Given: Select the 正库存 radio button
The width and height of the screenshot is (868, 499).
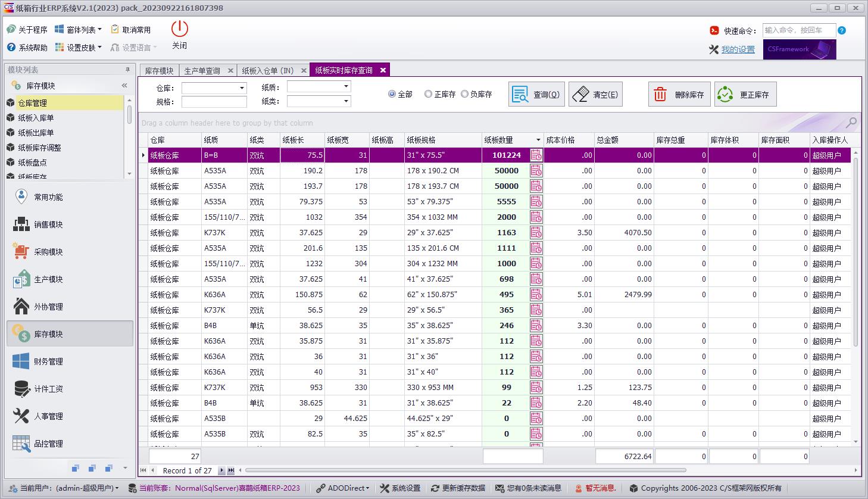Looking at the screenshot, I should [427, 93].
